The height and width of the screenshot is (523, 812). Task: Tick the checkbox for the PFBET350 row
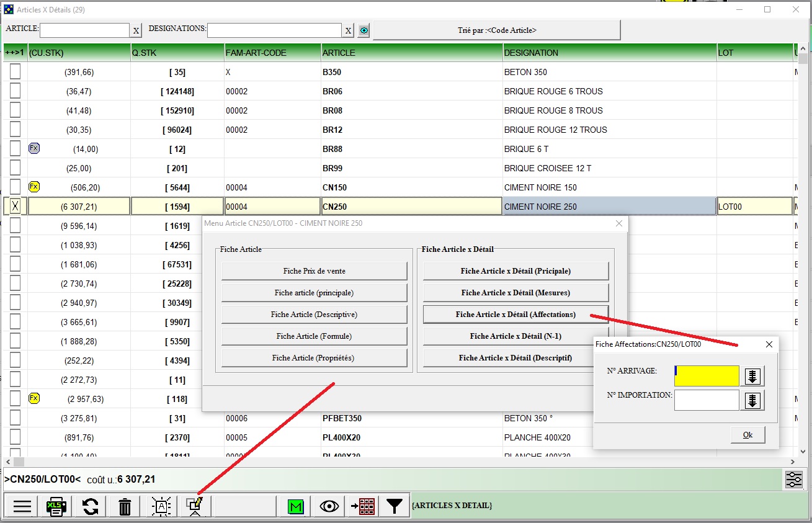(15, 418)
